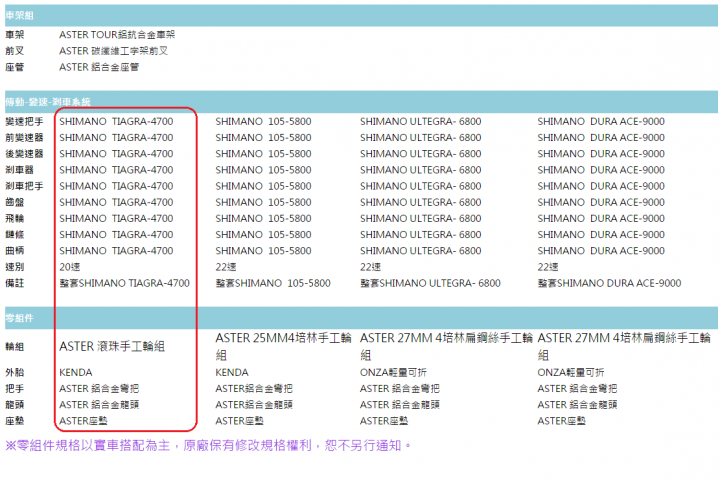
Task: Click the 飛輪 row label
Action: pyautogui.click(x=15, y=218)
